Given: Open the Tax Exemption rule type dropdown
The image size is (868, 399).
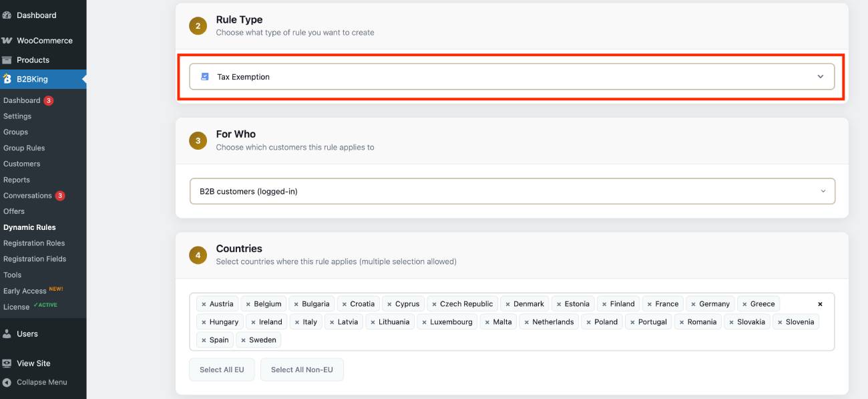Looking at the screenshot, I should pyautogui.click(x=512, y=77).
